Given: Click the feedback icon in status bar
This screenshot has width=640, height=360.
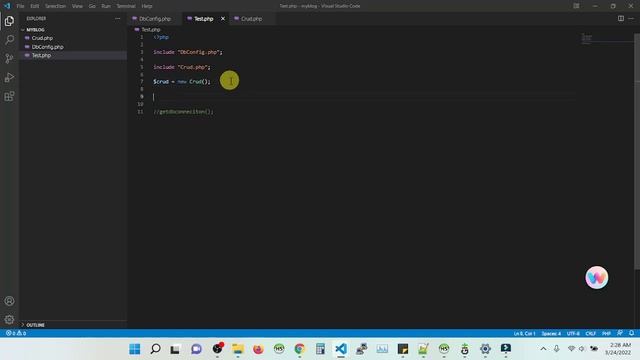Looking at the screenshot, I should [x=620, y=333].
